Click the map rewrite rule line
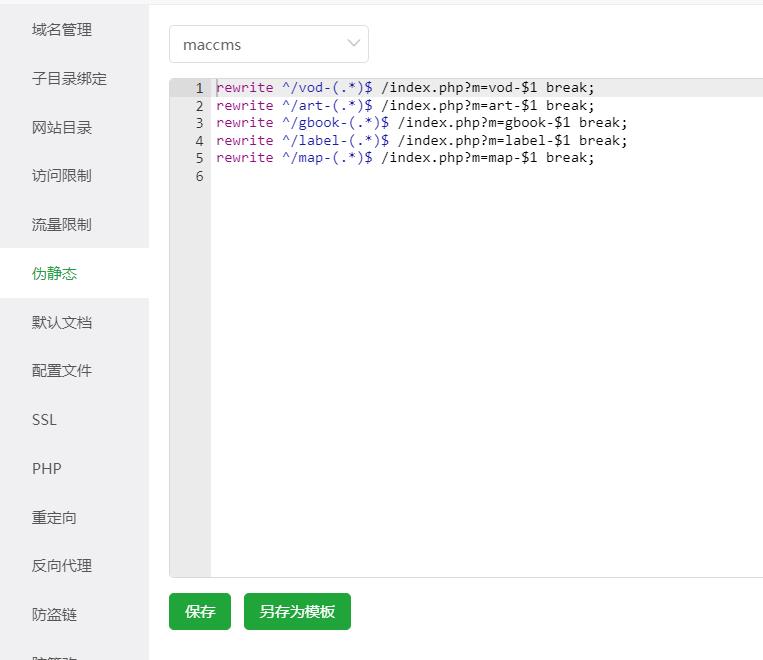Image resolution: width=763 pixels, height=660 pixels. pyautogui.click(x=405, y=158)
